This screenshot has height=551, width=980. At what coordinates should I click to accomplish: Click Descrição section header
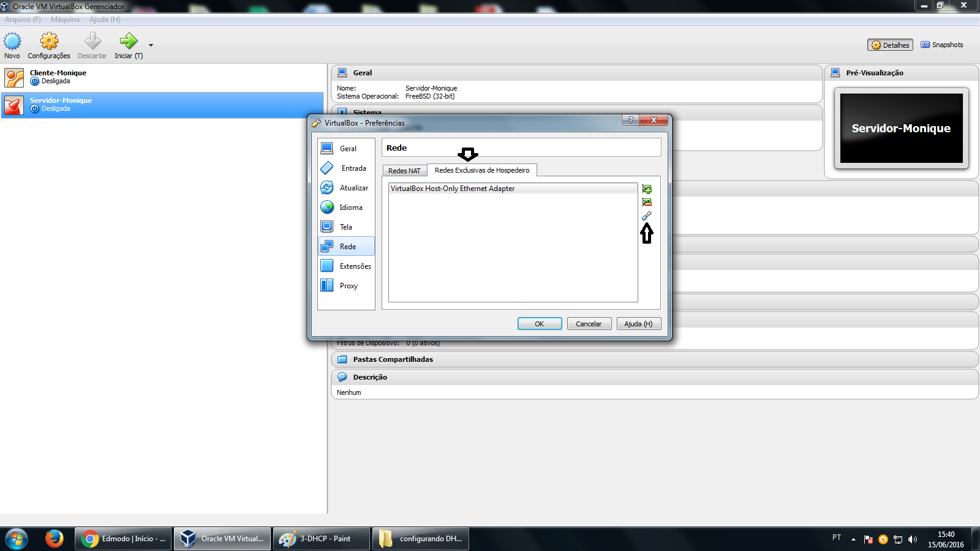click(x=654, y=377)
